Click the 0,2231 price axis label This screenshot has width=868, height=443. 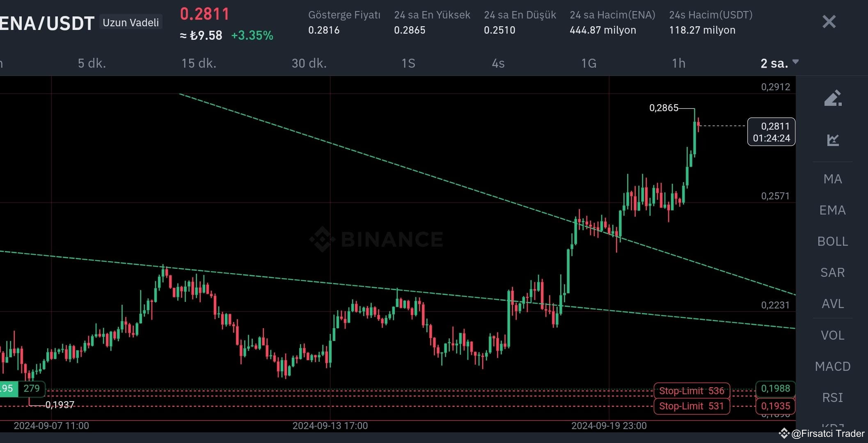click(775, 305)
